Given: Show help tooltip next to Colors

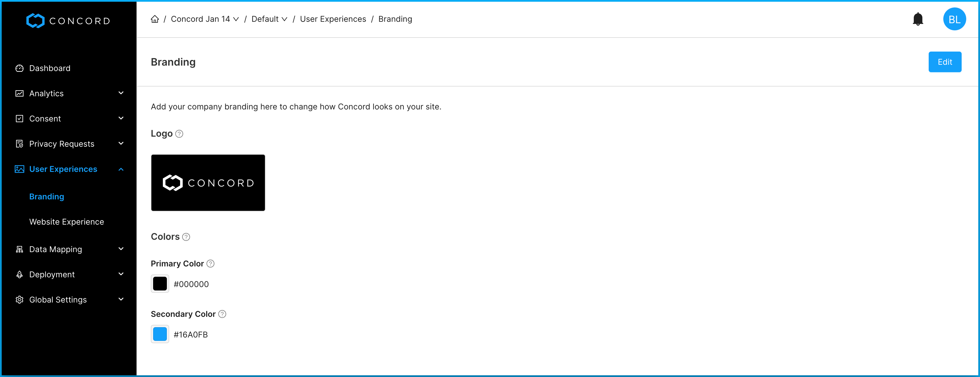Looking at the screenshot, I should coord(186,237).
